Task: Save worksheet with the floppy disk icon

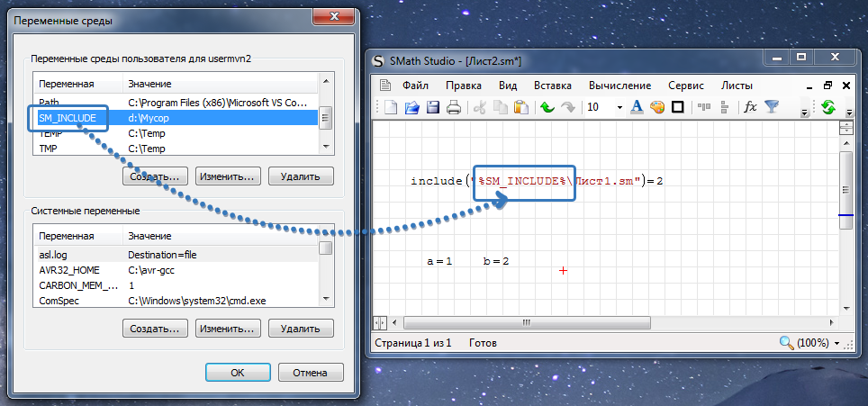Action: point(433,107)
